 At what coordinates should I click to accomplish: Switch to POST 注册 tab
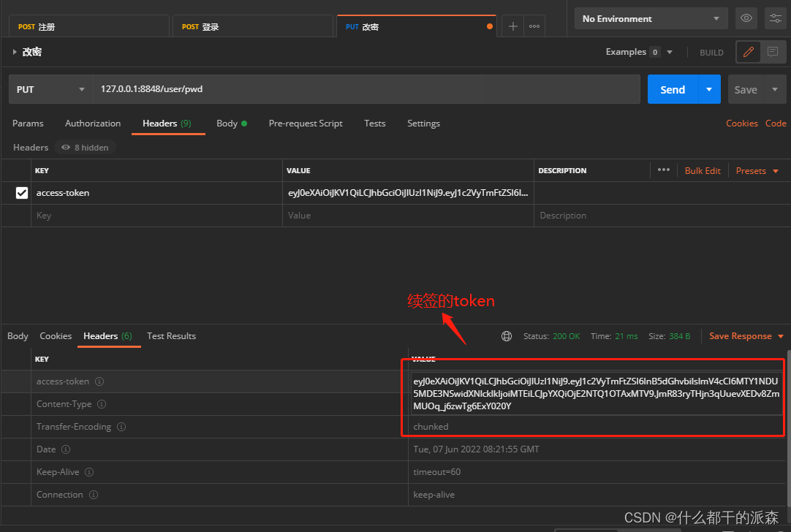[89, 27]
